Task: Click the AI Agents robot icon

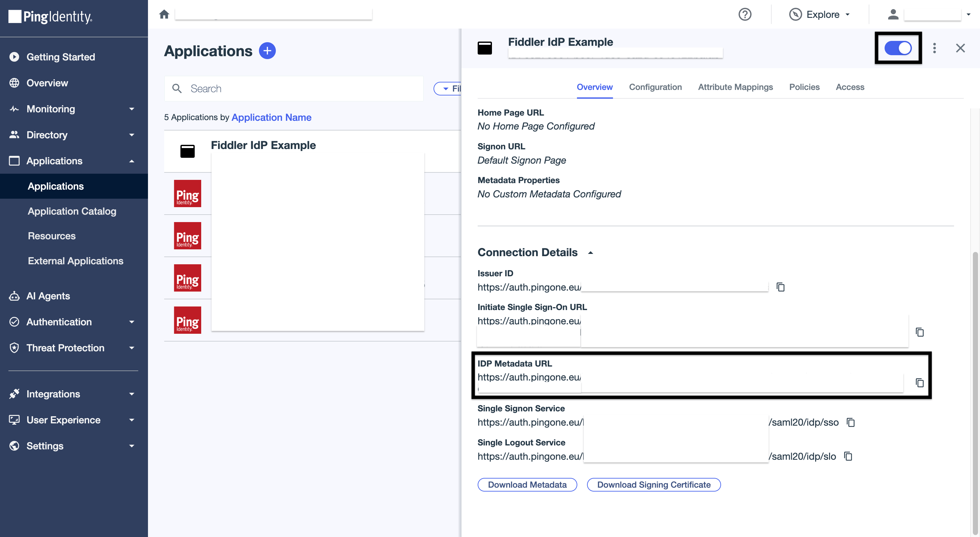Action: 14,296
